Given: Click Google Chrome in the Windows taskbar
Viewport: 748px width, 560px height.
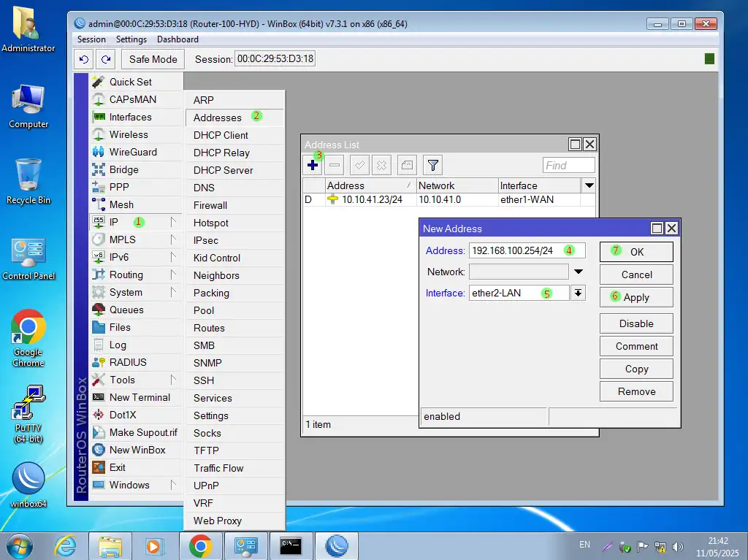Looking at the screenshot, I should click(x=200, y=545).
